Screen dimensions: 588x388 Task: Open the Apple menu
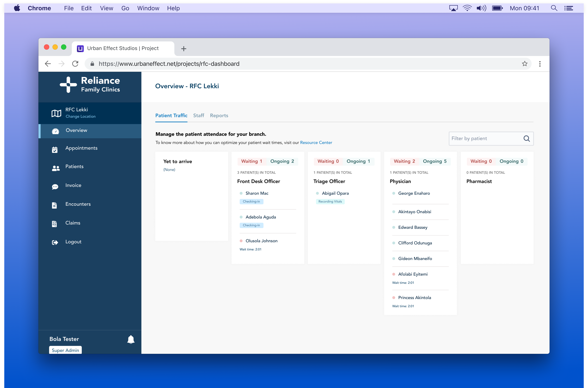point(17,8)
